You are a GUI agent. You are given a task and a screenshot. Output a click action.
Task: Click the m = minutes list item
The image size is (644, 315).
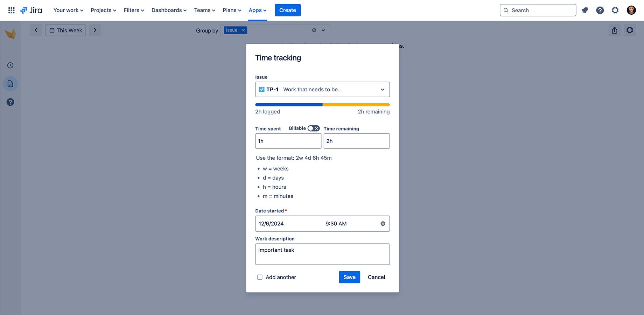278,196
